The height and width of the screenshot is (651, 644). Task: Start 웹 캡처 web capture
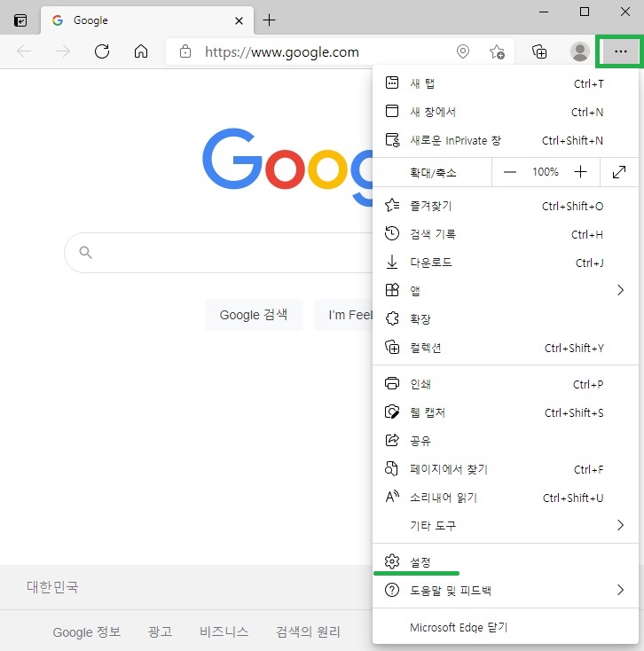[506, 412]
